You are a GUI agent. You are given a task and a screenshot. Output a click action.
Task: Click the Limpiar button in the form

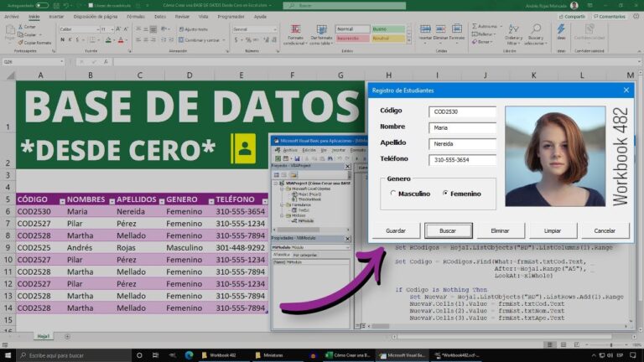click(x=553, y=230)
